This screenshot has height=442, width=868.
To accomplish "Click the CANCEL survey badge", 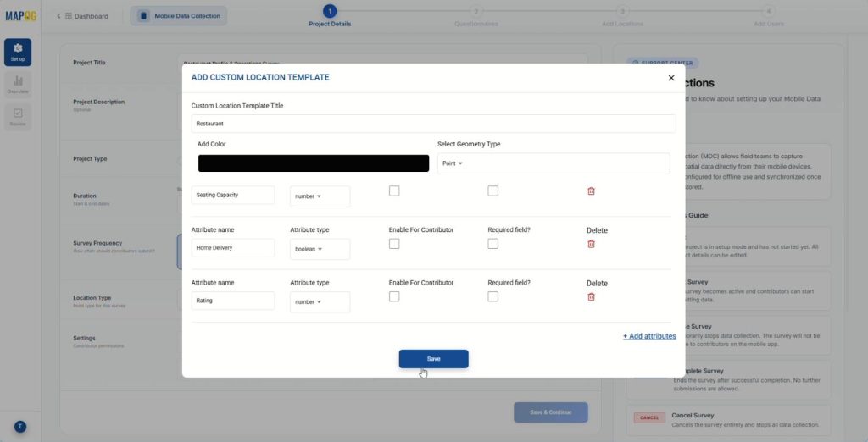I will [x=648, y=417].
